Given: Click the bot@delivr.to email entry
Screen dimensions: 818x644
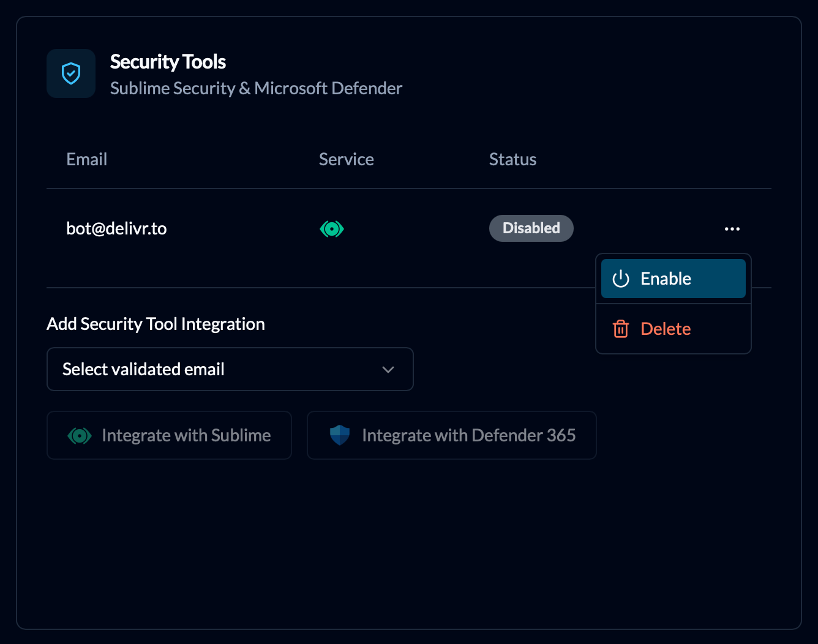Looking at the screenshot, I should click(x=116, y=228).
